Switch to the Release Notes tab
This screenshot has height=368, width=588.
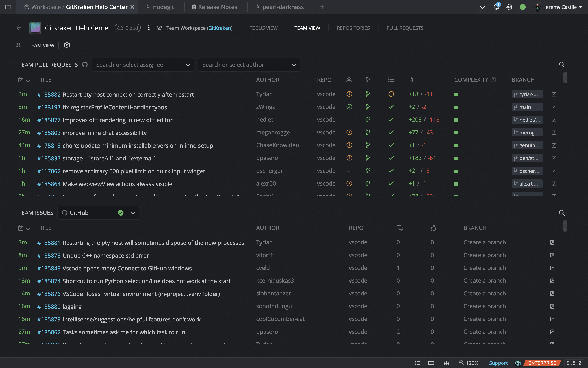point(215,7)
